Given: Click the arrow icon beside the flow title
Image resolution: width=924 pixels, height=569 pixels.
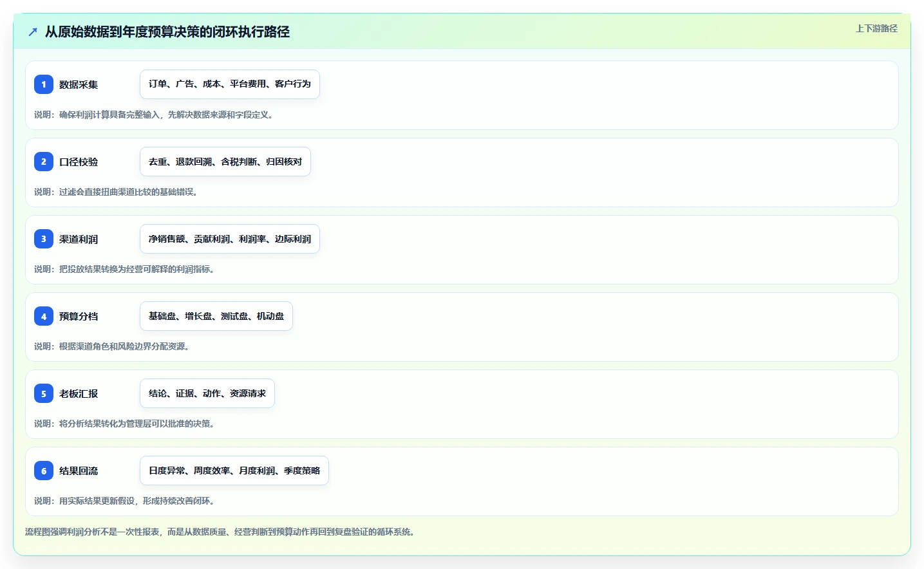Looking at the screenshot, I should pyautogui.click(x=33, y=32).
